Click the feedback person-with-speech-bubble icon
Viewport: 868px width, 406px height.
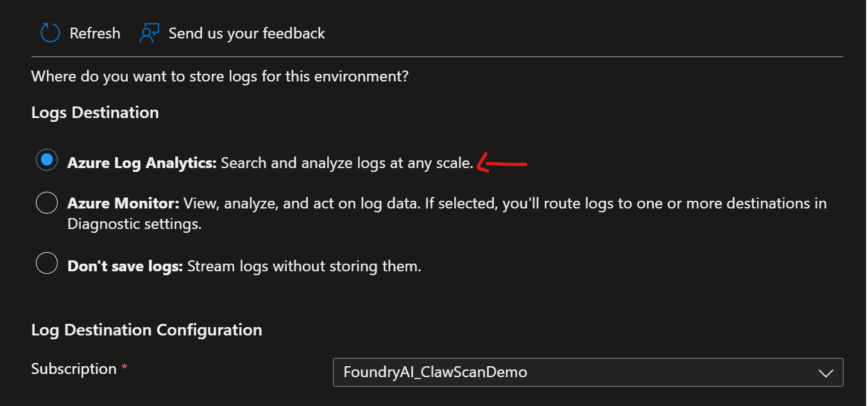149,33
